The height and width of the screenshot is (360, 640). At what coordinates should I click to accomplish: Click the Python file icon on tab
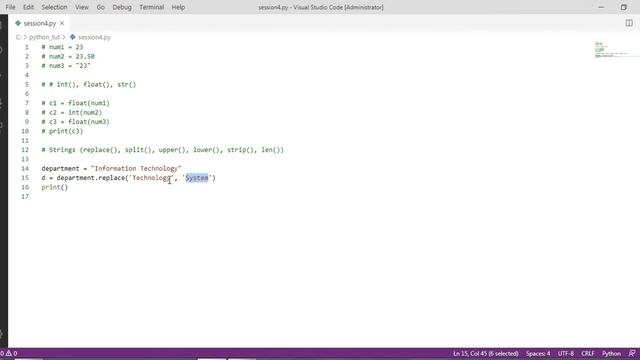tap(18, 23)
